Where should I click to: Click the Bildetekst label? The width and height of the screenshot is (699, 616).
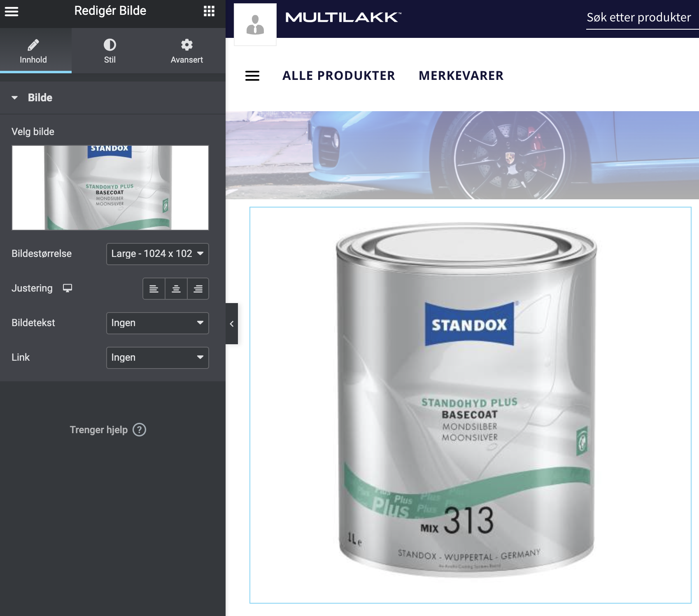tap(33, 323)
